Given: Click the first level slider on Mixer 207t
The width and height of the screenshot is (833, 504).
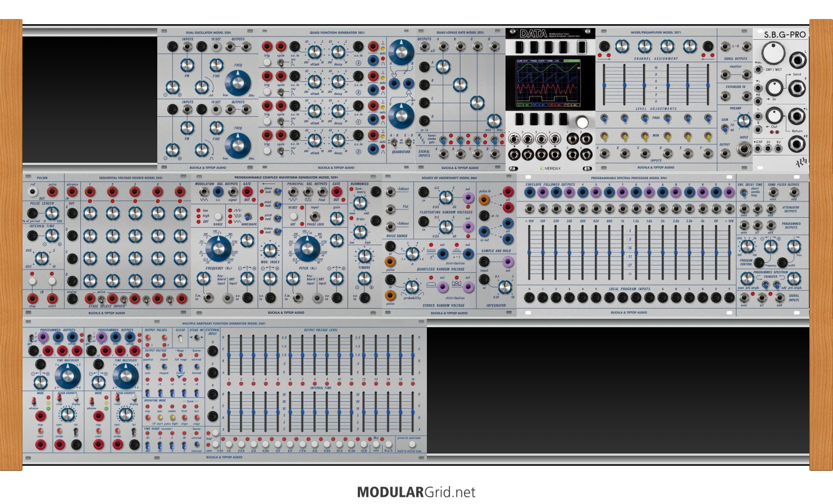Looking at the screenshot, I should tap(604, 85).
